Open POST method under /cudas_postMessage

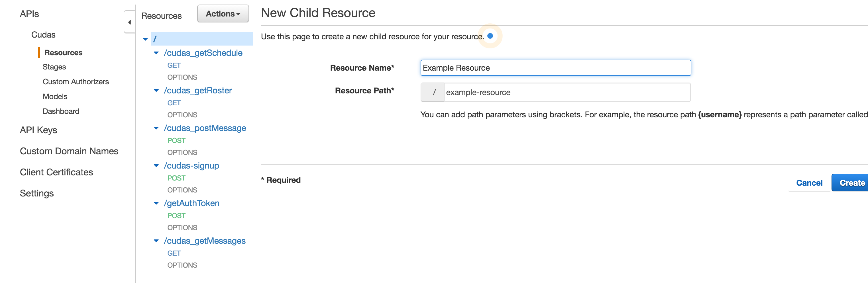click(x=176, y=141)
